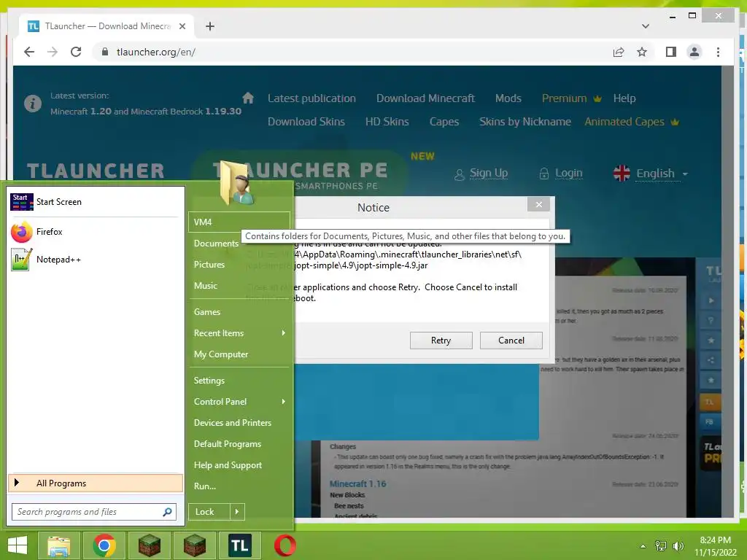Click Retry in the Notice dialog
The width and height of the screenshot is (747, 560).
(x=441, y=341)
